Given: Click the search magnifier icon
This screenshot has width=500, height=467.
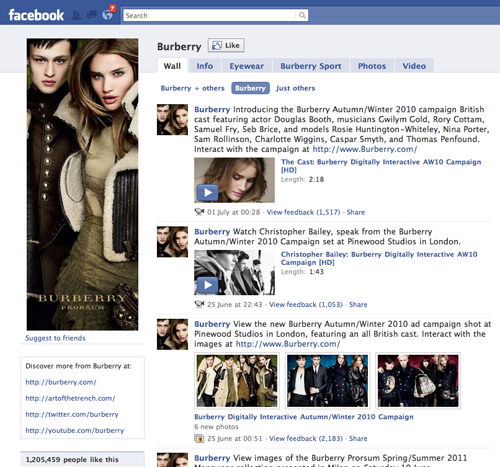Looking at the screenshot, I should (302, 15).
